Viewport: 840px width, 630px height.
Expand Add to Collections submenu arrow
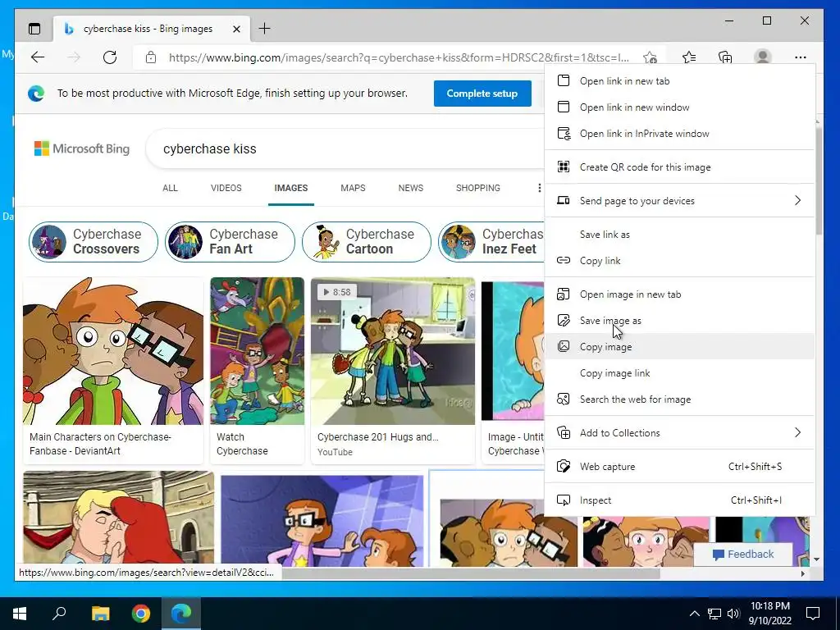797,432
